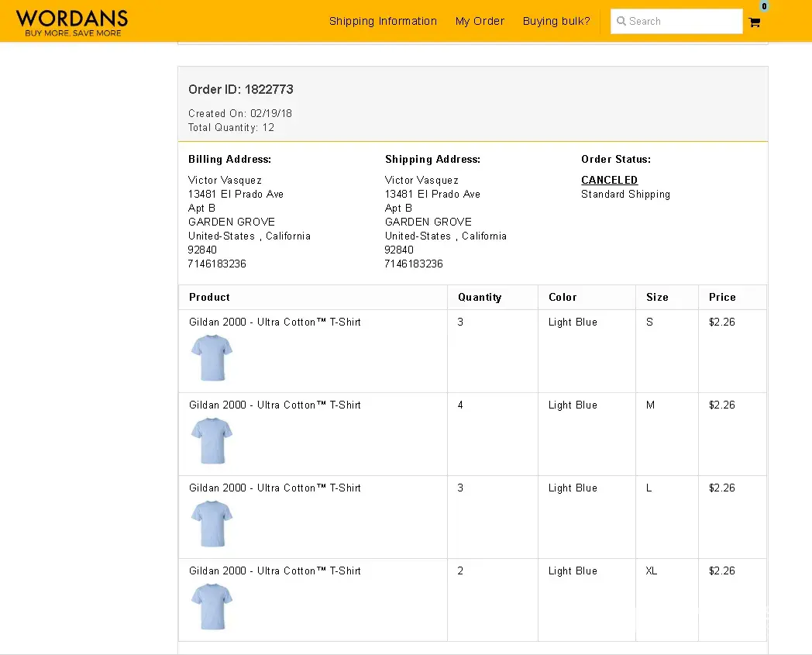The image size is (812, 655).
Task: Click the Quantity column header
Action: [480, 297]
